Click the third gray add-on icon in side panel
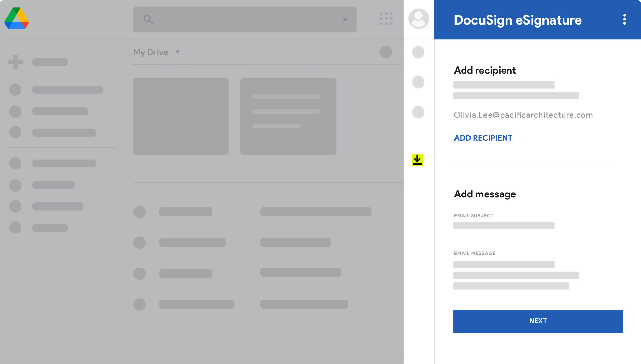Image resolution: width=641 pixels, height=364 pixels. pos(419,112)
